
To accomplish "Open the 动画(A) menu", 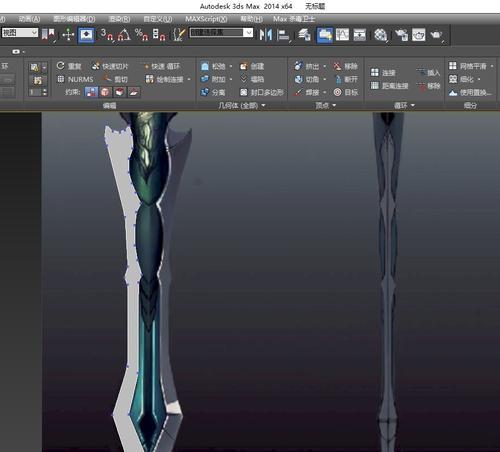I will [x=29, y=19].
